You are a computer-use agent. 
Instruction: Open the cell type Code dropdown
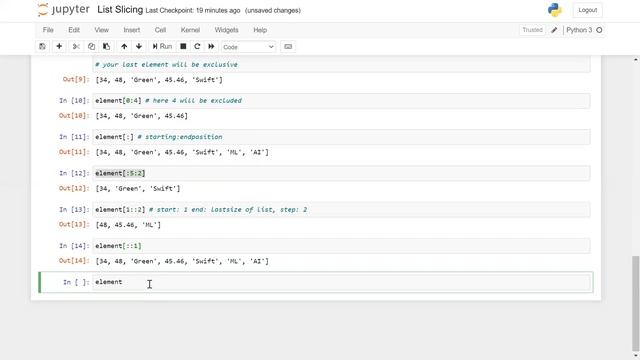click(x=248, y=47)
